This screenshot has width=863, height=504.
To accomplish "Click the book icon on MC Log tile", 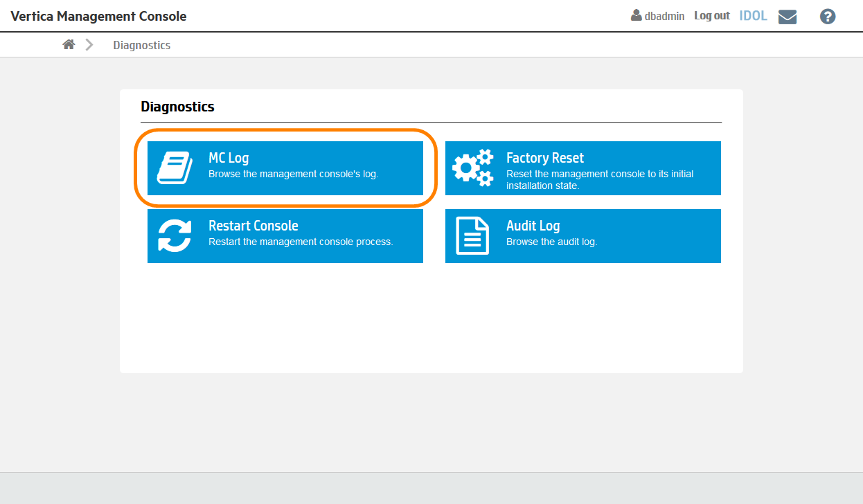I will tap(175, 168).
